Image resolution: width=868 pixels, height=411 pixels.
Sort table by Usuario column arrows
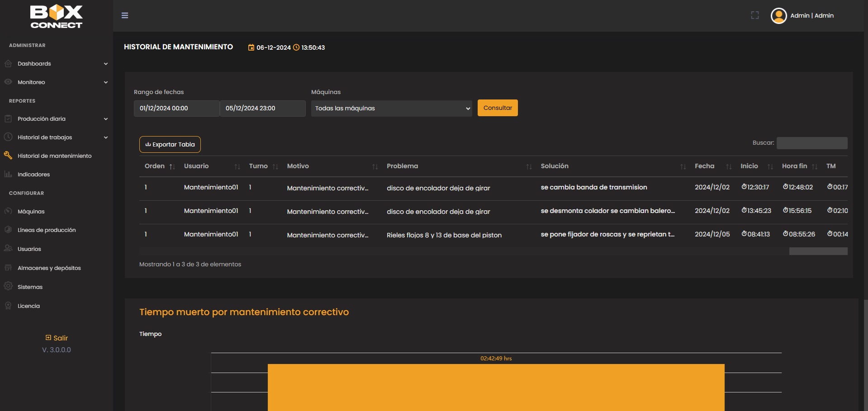(237, 167)
